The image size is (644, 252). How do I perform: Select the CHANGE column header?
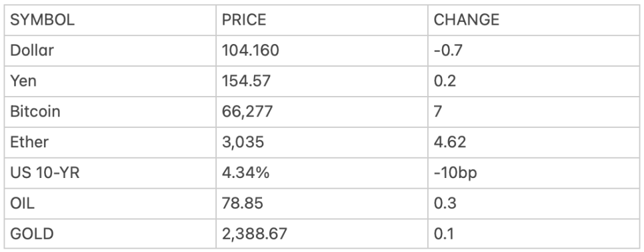(x=533, y=20)
